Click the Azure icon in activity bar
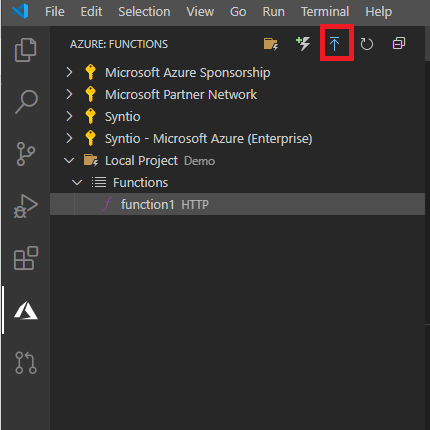Image resolution: width=430 pixels, height=430 pixels. pyautogui.click(x=26, y=311)
